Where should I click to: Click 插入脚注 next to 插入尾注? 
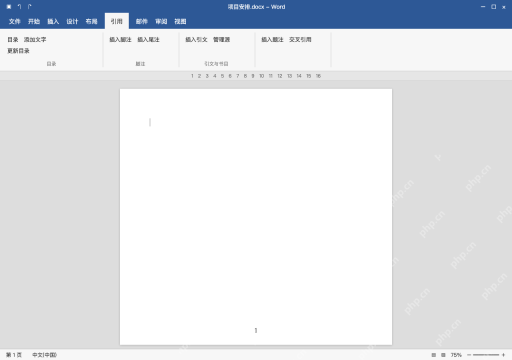tap(120, 40)
